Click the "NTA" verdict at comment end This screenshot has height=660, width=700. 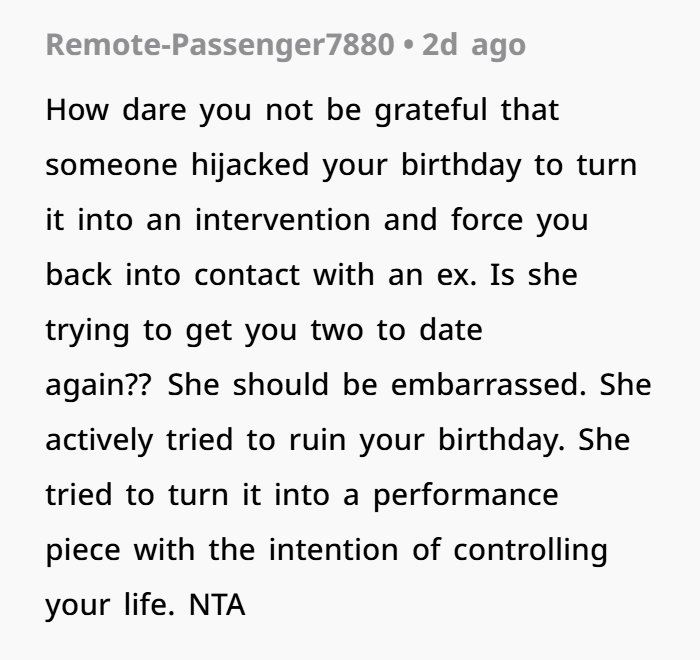[216, 605]
